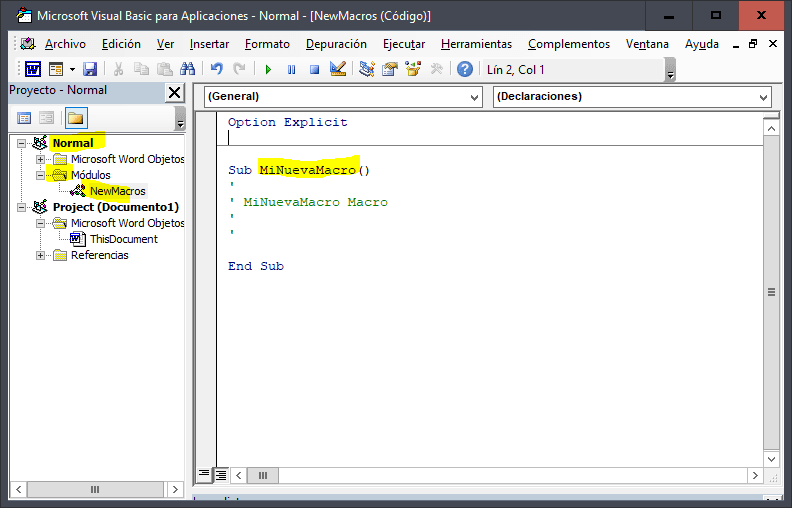Switch to Full Module View button
The image size is (792, 508).
221,475
